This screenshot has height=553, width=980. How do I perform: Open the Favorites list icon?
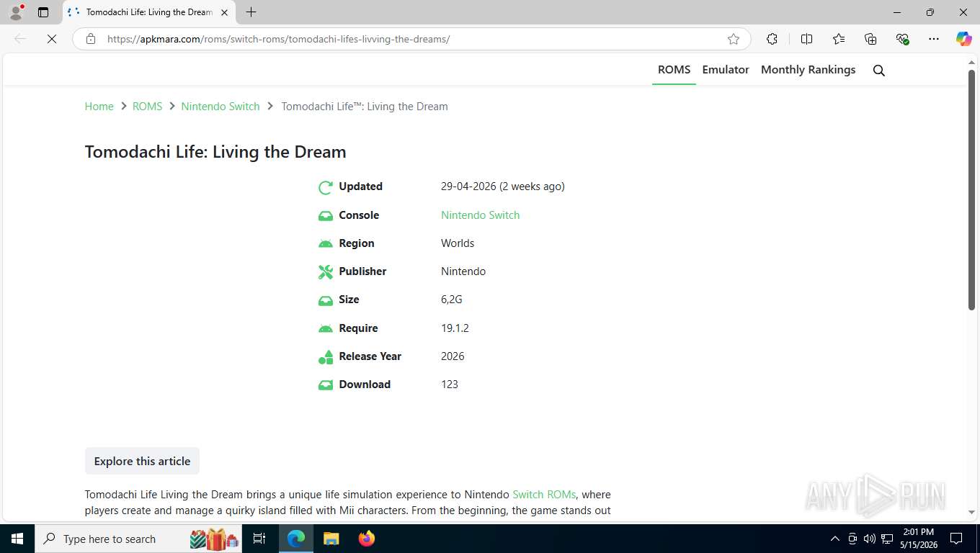[x=839, y=39]
